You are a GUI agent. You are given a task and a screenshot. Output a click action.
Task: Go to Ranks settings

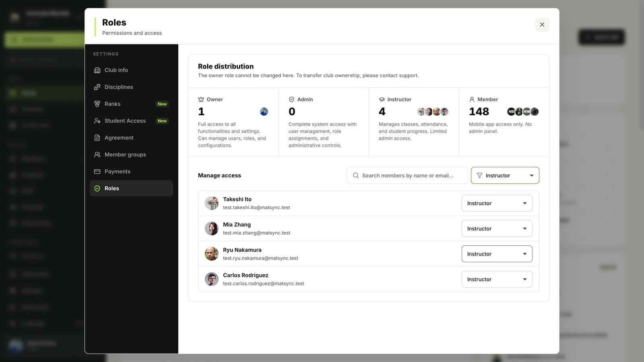pyautogui.click(x=131, y=104)
